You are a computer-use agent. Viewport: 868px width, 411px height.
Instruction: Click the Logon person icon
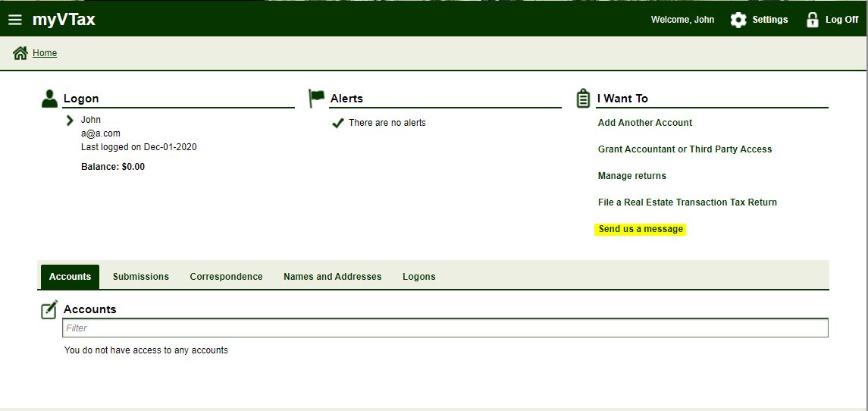49,99
